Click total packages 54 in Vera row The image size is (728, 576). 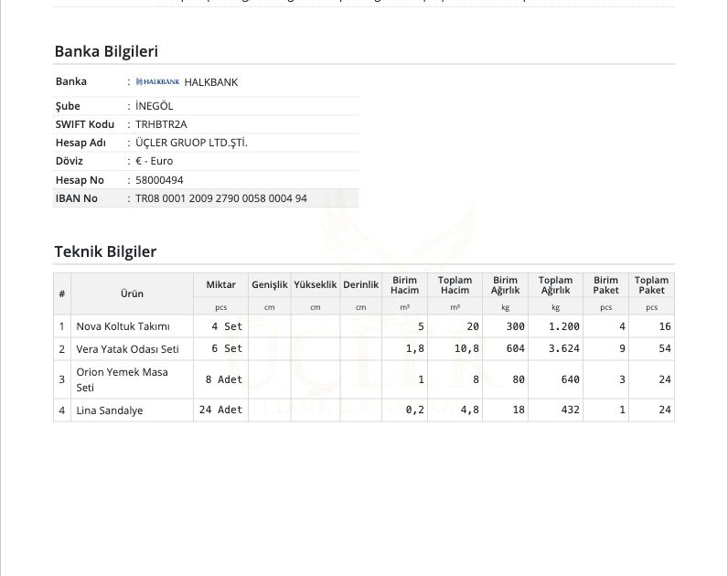pos(665,348)
